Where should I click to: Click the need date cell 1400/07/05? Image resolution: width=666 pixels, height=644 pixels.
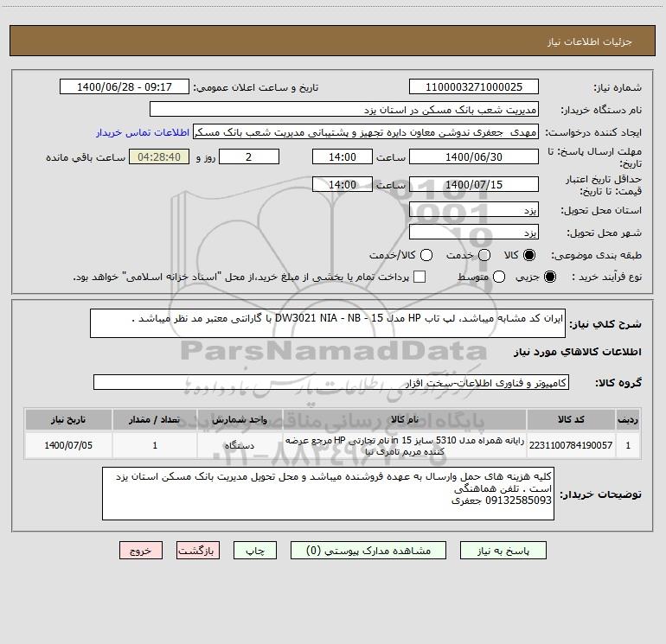click(68, 445)
